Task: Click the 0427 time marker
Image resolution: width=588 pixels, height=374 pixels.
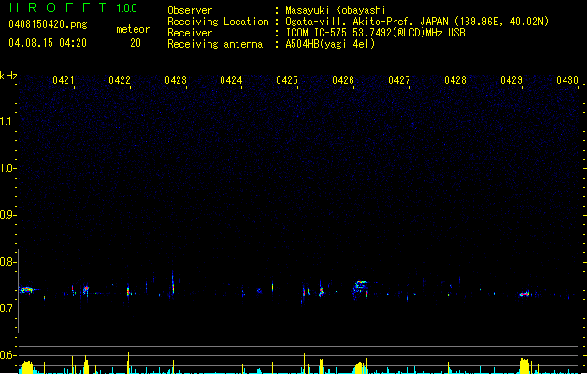Action: (399, 80)
